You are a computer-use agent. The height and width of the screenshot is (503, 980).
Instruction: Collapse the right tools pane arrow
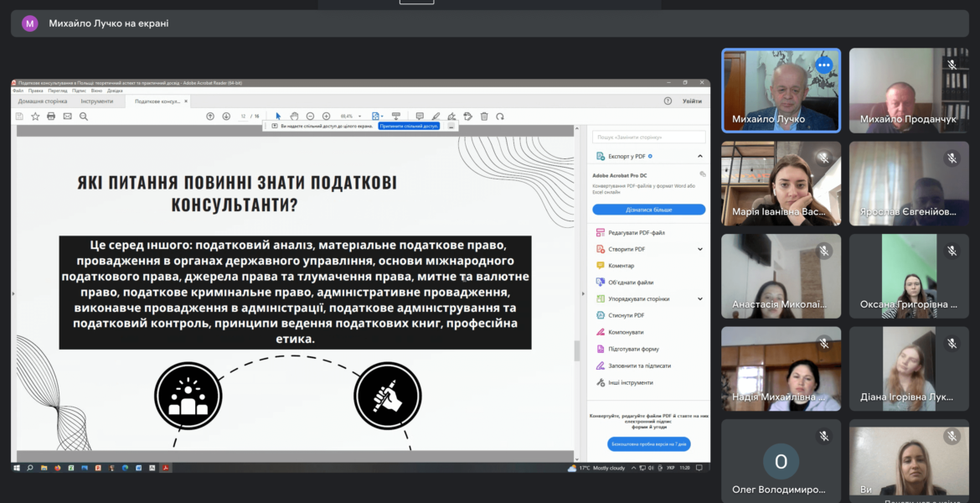coord(583,293)
